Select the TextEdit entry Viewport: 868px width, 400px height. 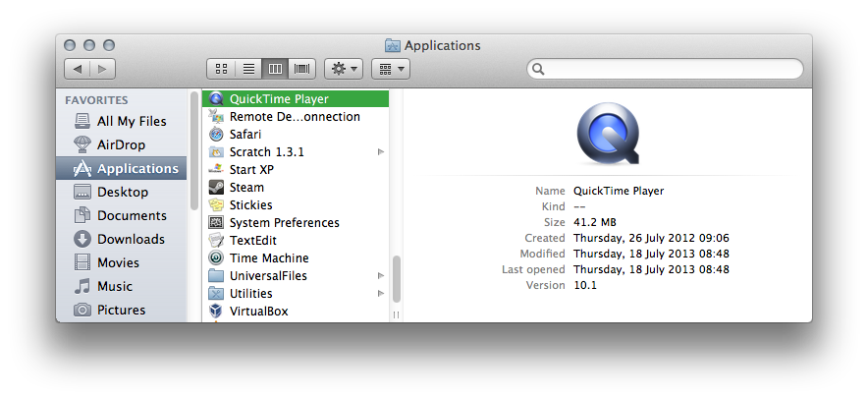[x=253, y=241]
